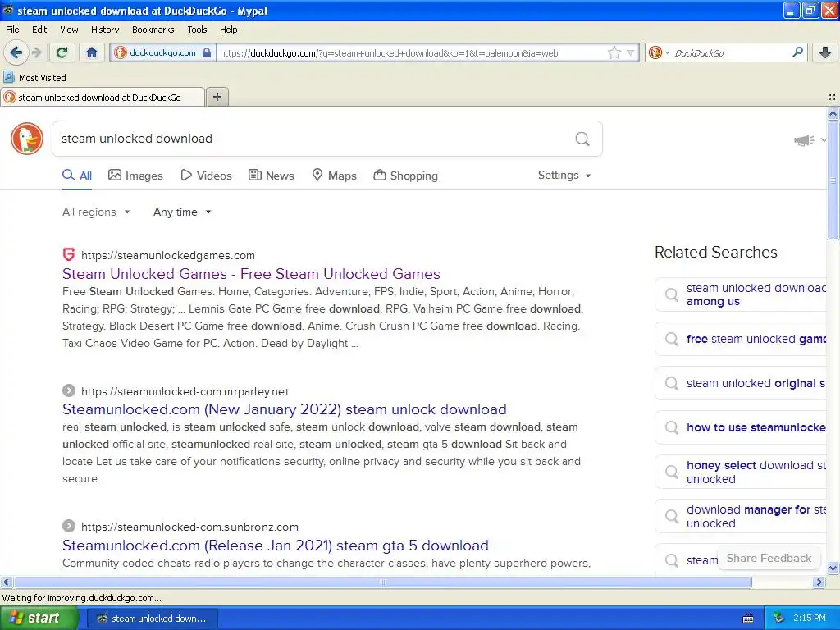
Task: Click the mrparley.net result favicon
Action: click(x=69, y=390)
